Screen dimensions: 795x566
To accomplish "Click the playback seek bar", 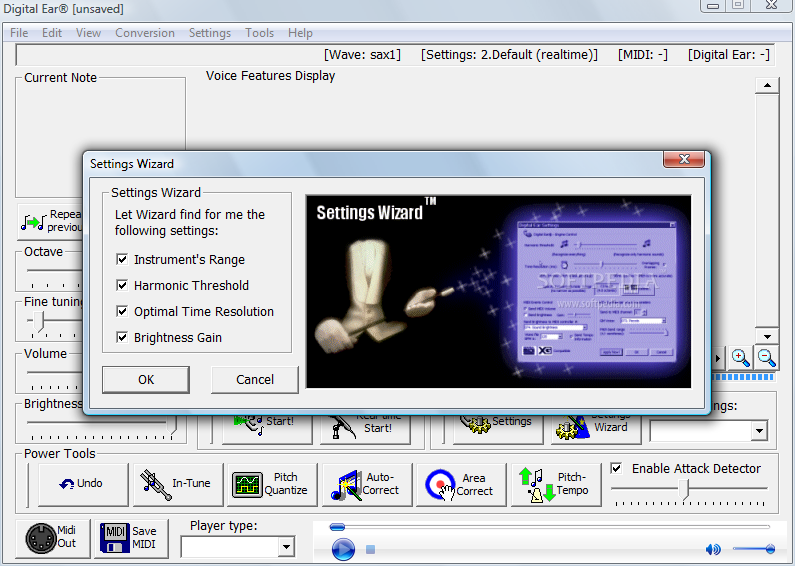I will click(x=550, y=527).
